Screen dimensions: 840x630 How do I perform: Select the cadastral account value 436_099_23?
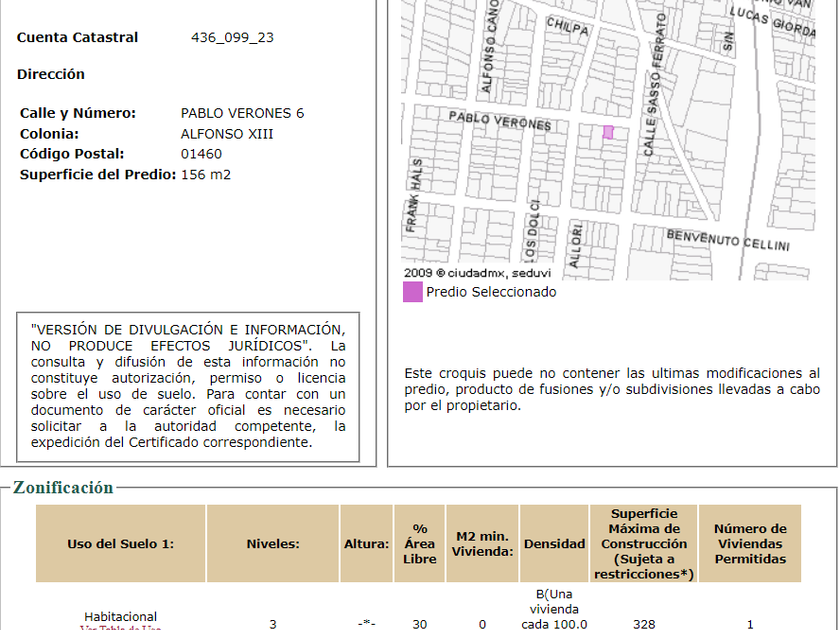point(232,38)
